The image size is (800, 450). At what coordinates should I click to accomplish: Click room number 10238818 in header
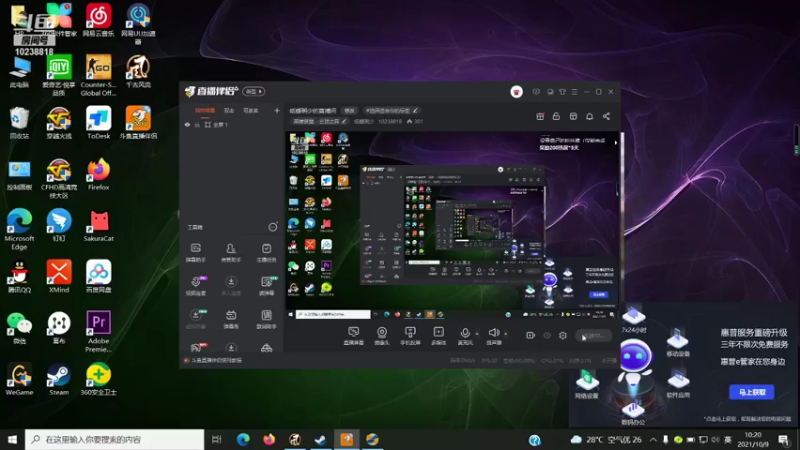390,121
